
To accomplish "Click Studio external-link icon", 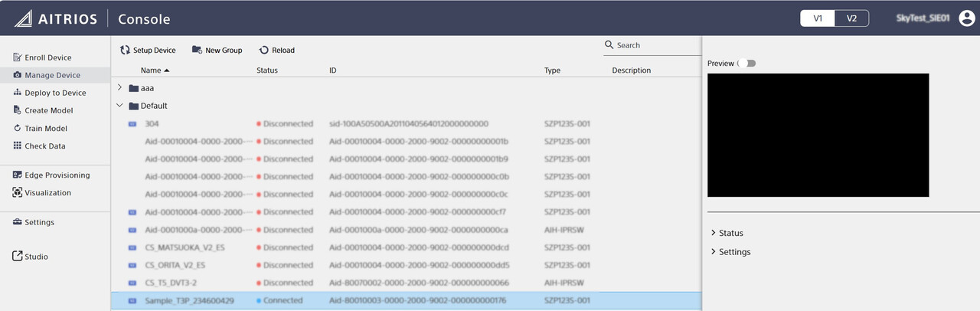I will [18, 257].
